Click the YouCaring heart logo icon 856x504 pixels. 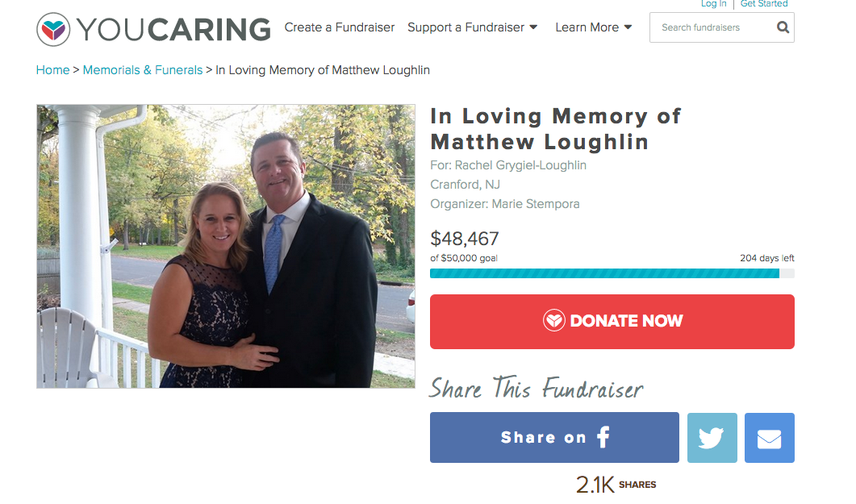[53, 29]
